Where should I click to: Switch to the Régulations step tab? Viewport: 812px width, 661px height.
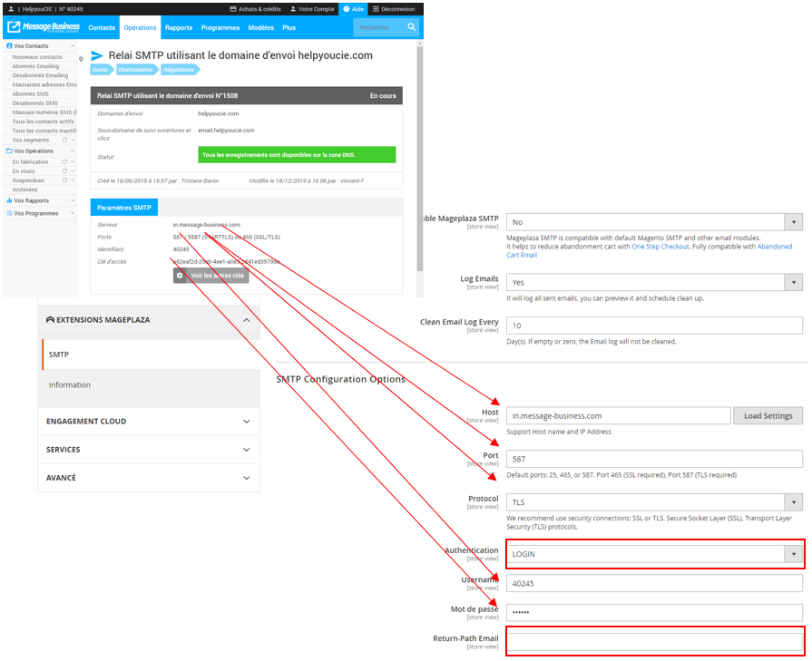click(x=180, y=70)
